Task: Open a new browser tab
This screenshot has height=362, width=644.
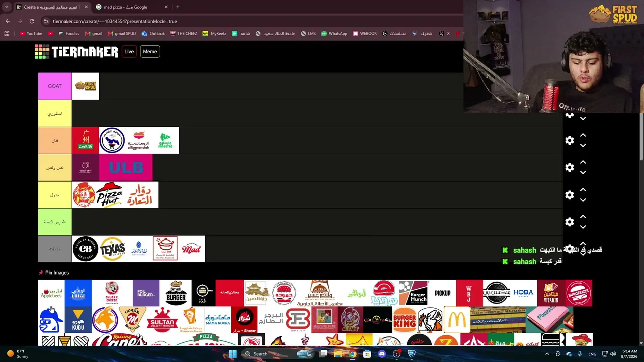Action: (x=178, y=7)
